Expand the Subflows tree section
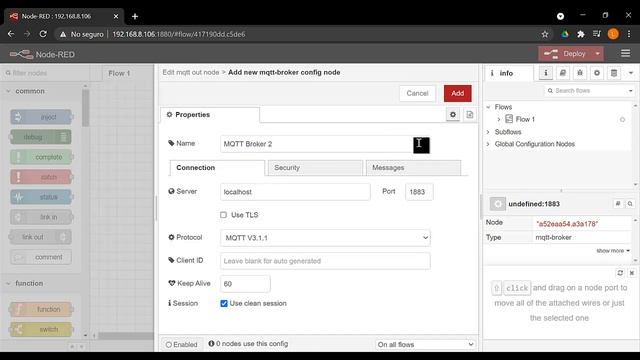 (488, 132)
